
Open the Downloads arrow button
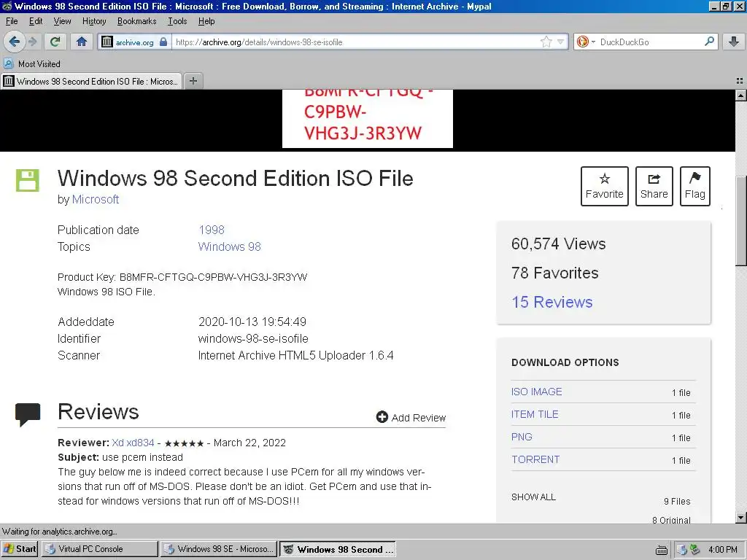click(x=734, y=42)
